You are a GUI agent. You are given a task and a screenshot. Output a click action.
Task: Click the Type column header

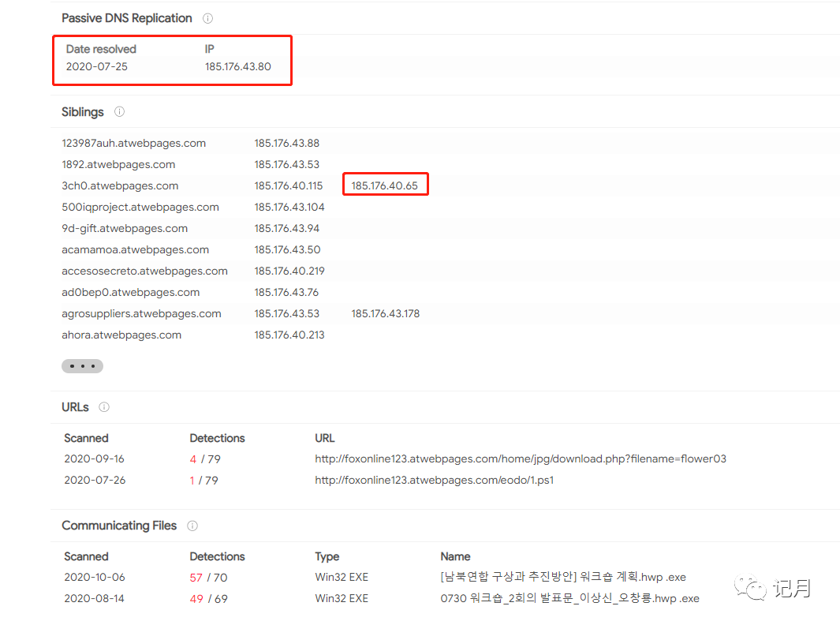[327, 557]
